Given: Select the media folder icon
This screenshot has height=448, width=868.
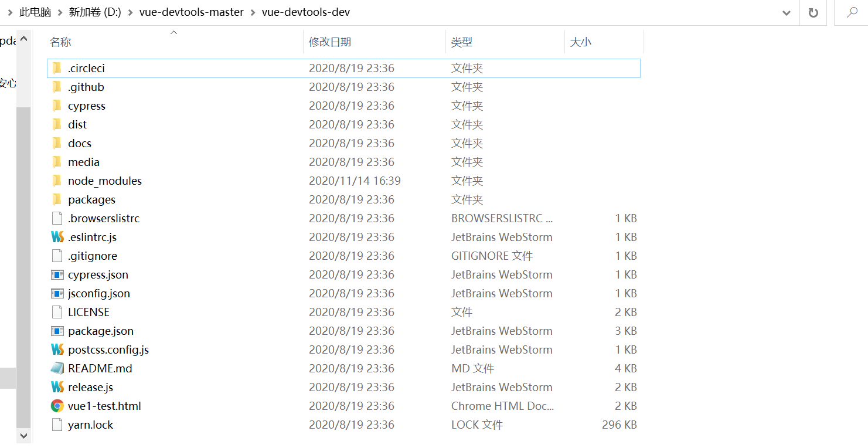Looking at the screenshot, I should pyautogui.click(x=57, y=162).
